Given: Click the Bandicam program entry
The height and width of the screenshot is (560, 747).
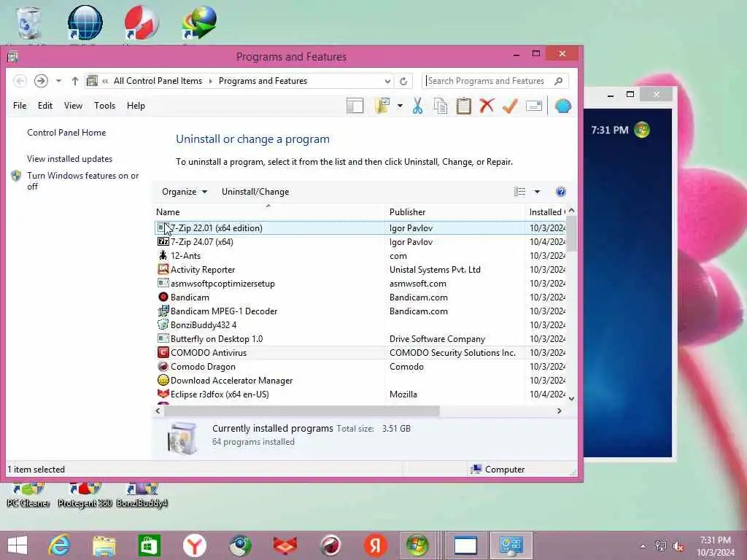Looking at the screenshot, I should (x=360, y=297).
